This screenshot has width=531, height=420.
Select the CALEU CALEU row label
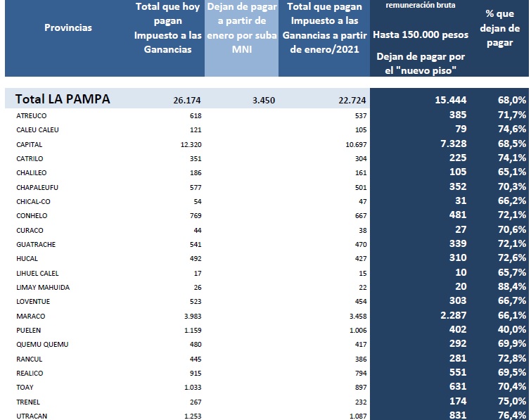point(37,130)
